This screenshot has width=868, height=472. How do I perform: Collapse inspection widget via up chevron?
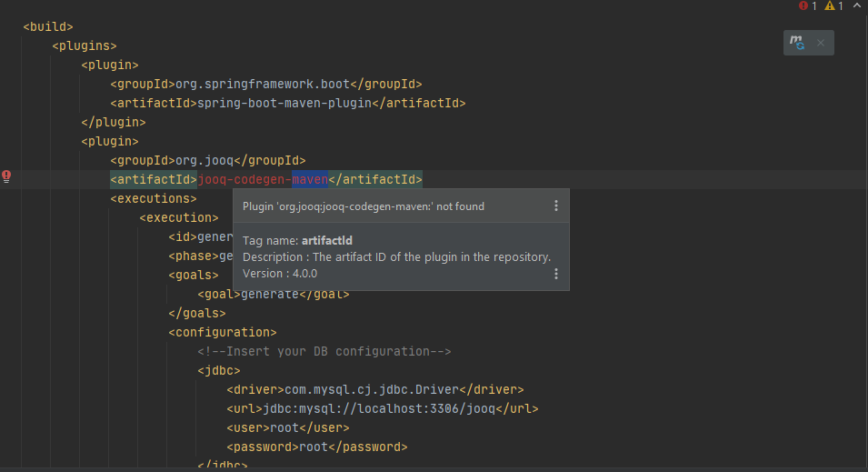click(856, 5)
